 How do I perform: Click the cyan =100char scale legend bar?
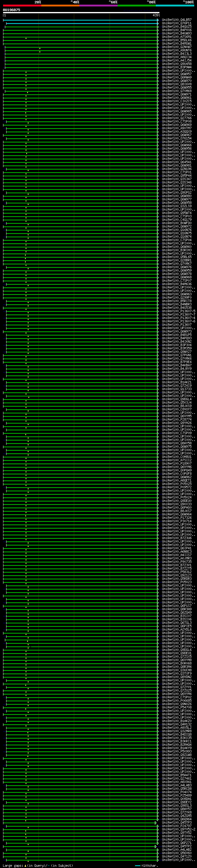click(137, 866)
